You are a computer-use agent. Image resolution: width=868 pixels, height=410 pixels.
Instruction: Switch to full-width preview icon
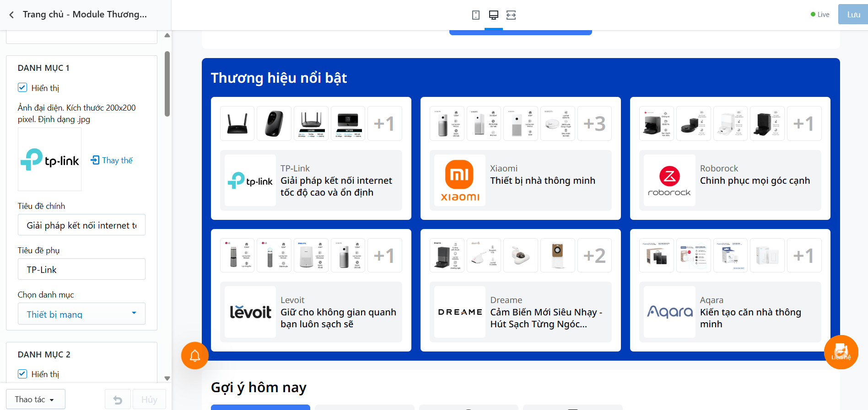[511, 15]
